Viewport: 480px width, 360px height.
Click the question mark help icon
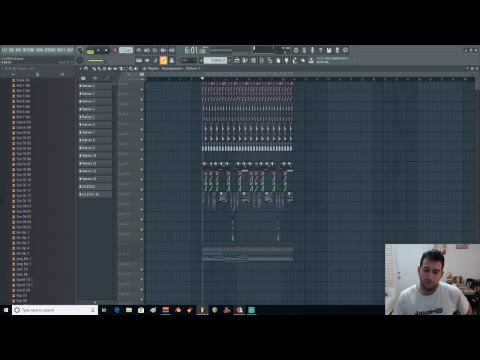pyautogui.click(x=320, y=50)
